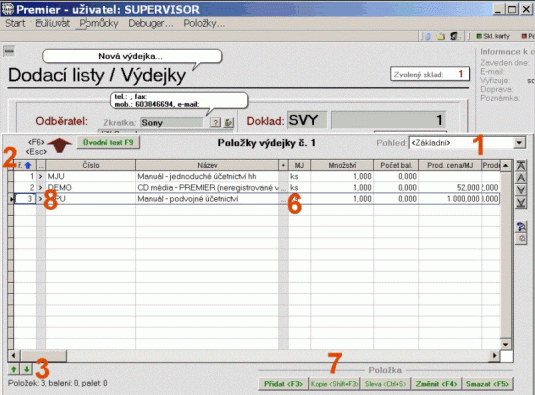Click the Množství column header
Image resolution: width=535 pixels, height=395 pixels.
(x=342, y=165)
